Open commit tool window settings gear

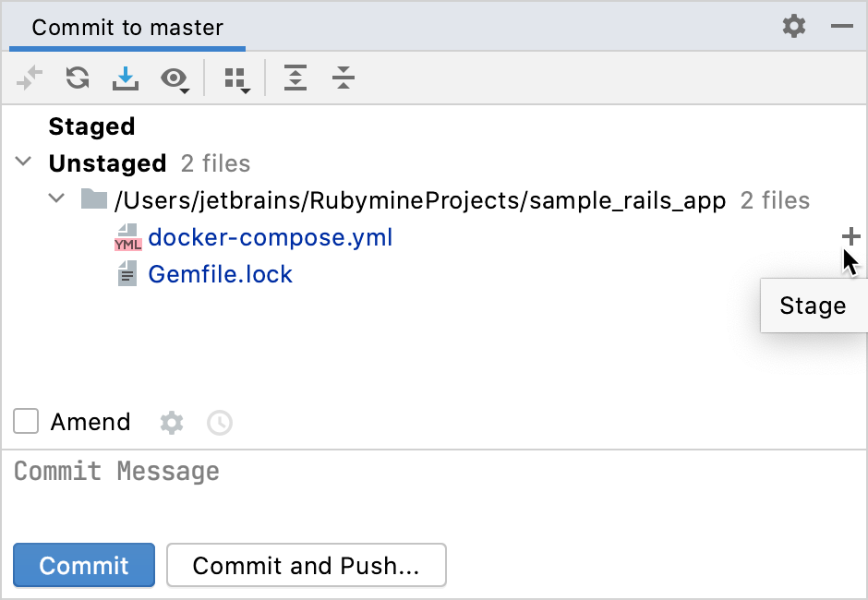click(x=792, y=27)
